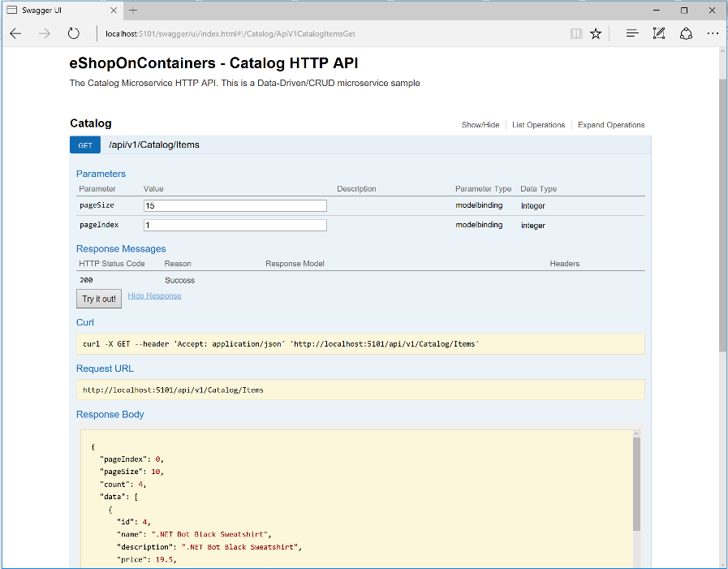Toggle Show/Hide for Catalog section
The height and width of the screenshot is (569, 728).
480,125
